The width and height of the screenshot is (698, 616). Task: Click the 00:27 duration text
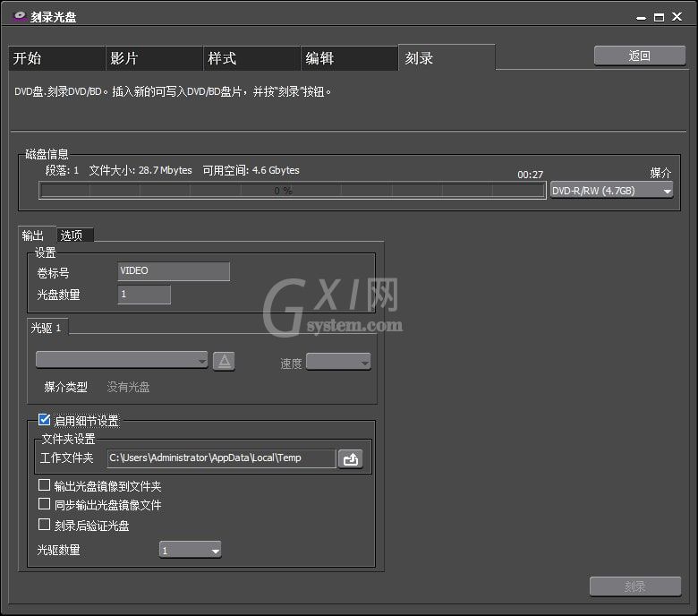pyautogui.click(x=530, y=175)
